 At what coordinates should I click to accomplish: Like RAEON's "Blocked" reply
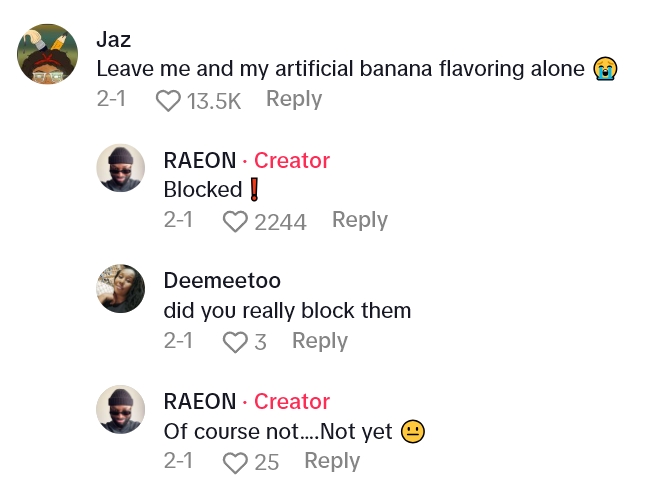point(236,221)
